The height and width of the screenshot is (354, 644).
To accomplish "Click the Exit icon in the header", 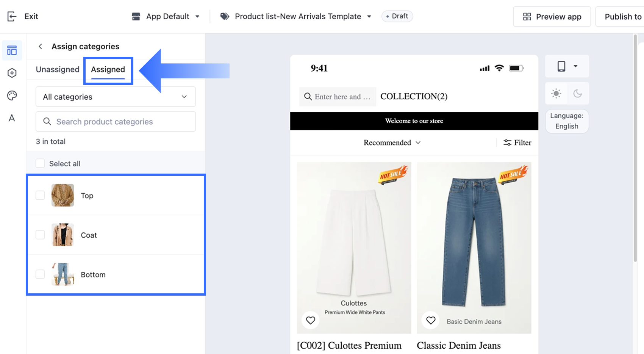I will click(x=12, y=16).
